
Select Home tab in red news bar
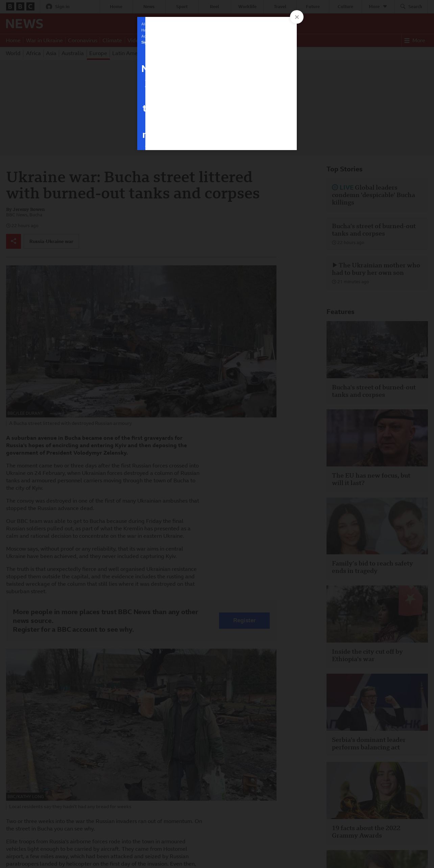click(13, 41)
